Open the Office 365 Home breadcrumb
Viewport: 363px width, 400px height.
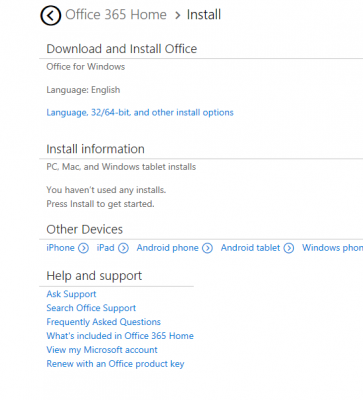click(116, 15)
